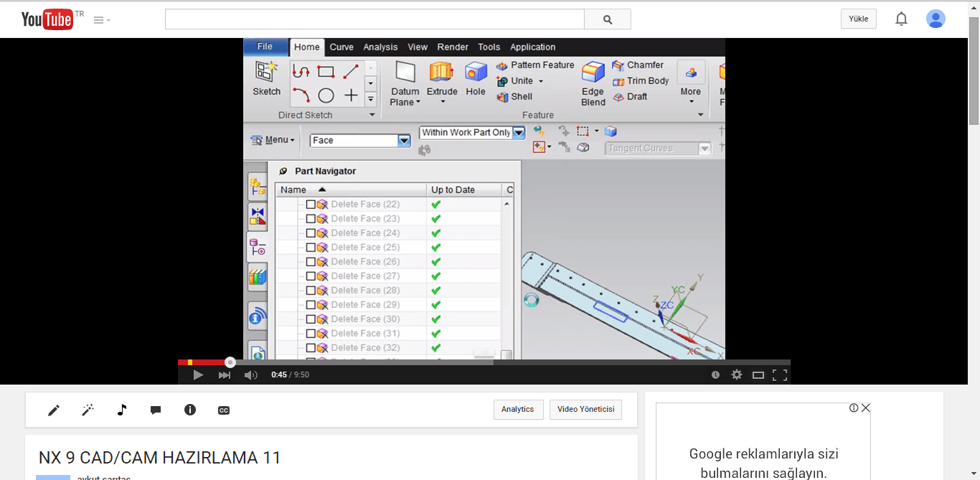Image resolution: width=980 pixels, height=480 pixels.
Task: Click the Edge Blend tool
Action: pyautogui.click(x=593, y=83)
